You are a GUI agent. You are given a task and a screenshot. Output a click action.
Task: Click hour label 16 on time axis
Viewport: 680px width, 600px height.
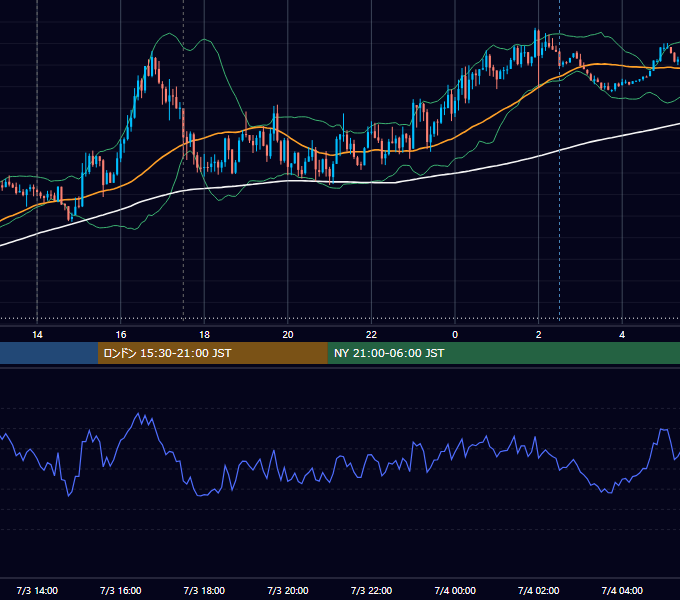121,335
